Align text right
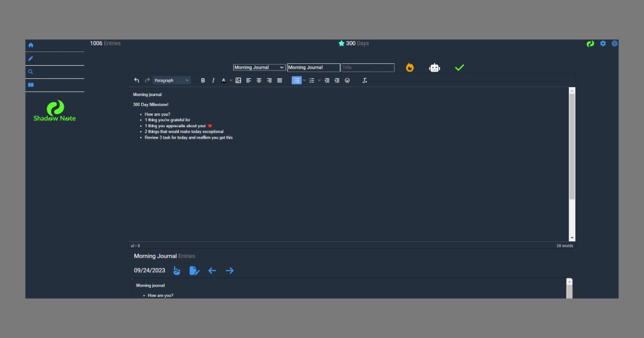The height and width of the screenshot is (338, 644). [x=270, y=81]
